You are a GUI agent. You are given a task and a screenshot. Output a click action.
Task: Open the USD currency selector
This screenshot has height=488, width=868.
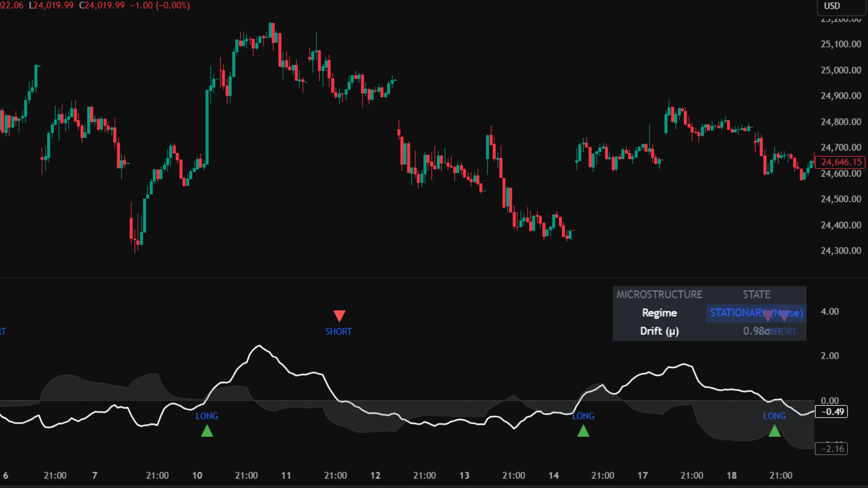coord(832,6)
